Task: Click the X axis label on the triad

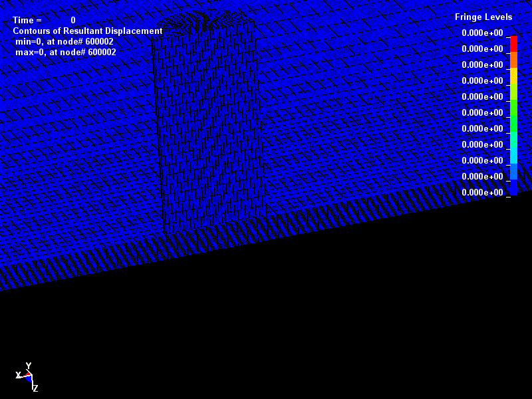Action: [x=19, y=375]
